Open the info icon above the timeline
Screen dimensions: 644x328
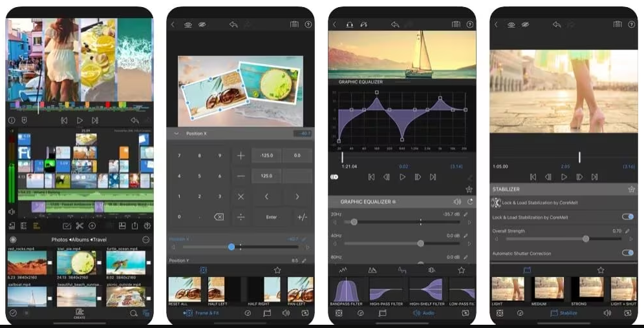coord(12,121)
